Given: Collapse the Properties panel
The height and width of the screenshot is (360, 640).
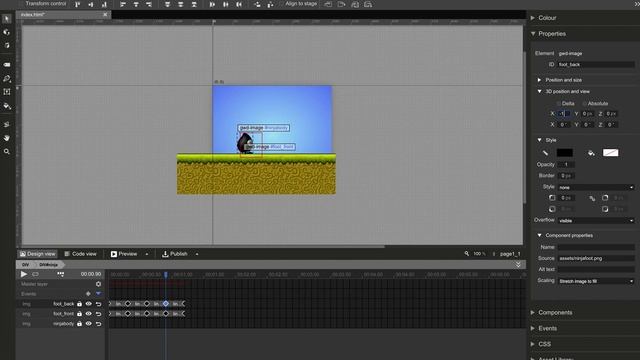Looking at the screenshot, I should point(533,34).
